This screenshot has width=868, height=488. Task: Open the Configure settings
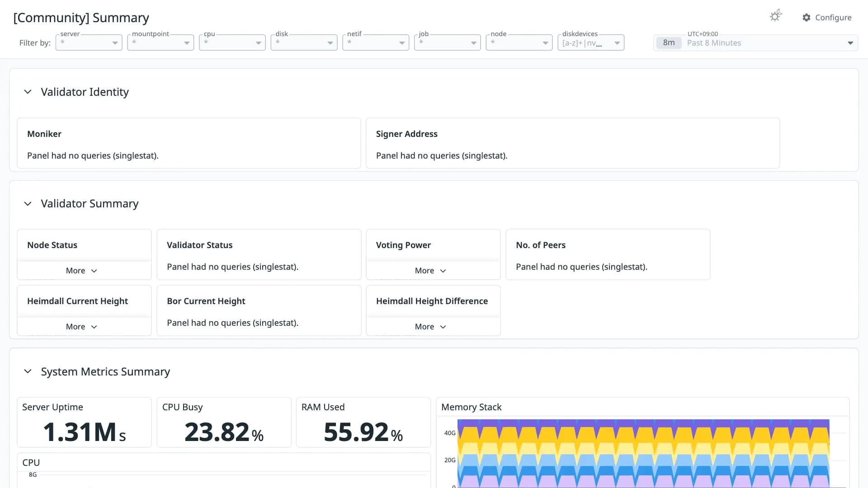[x=827, y=17]
